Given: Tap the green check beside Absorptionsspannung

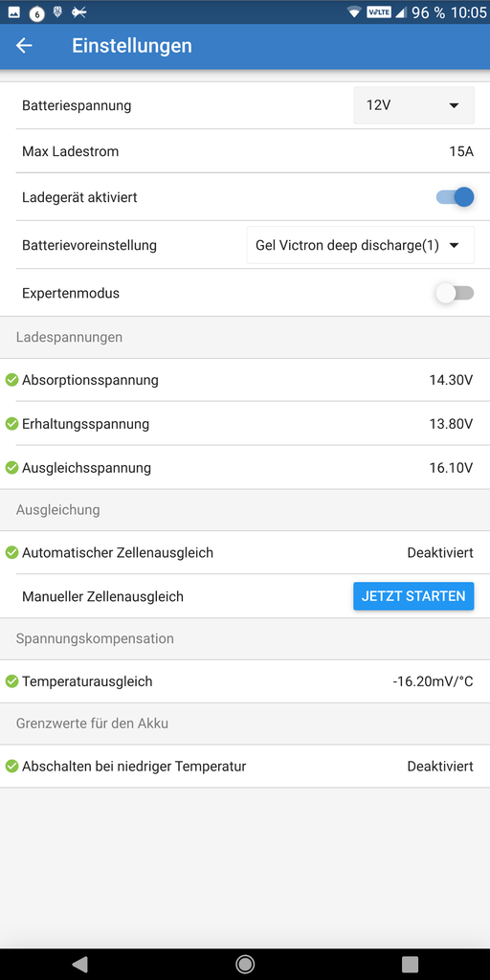Looking at the screenshot, I should 11,379.
